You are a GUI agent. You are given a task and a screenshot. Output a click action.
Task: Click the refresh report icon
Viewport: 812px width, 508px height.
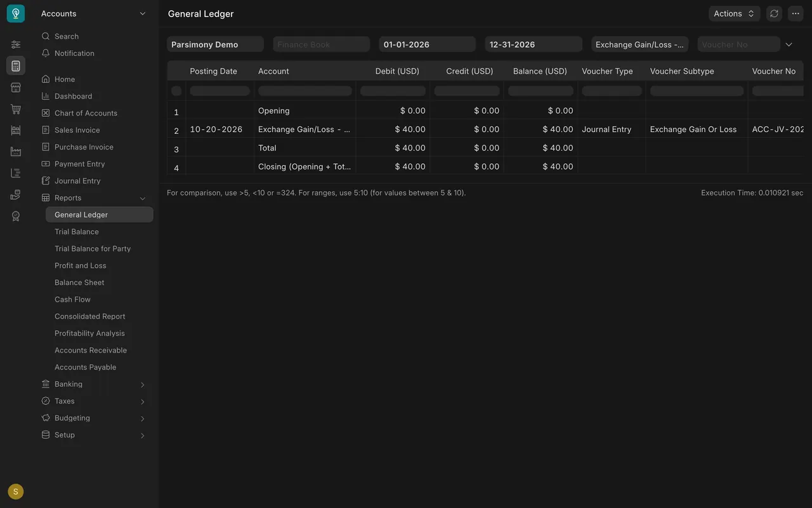774,13
